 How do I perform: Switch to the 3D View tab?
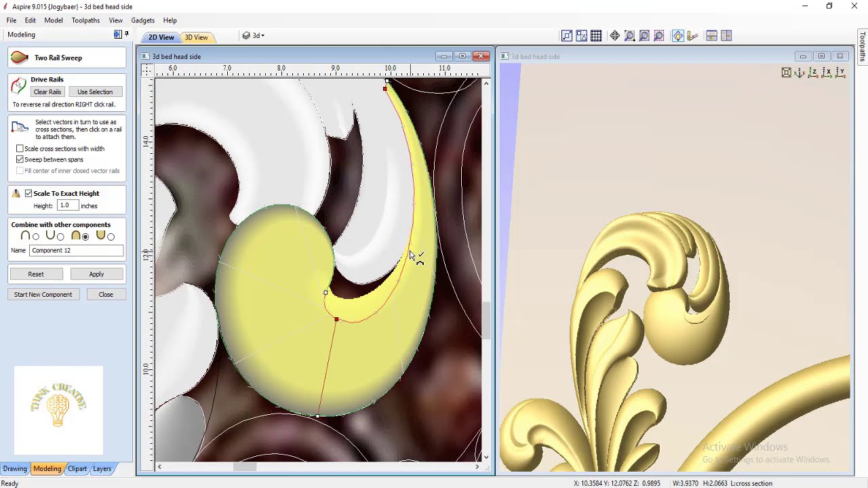click(197, 37)
